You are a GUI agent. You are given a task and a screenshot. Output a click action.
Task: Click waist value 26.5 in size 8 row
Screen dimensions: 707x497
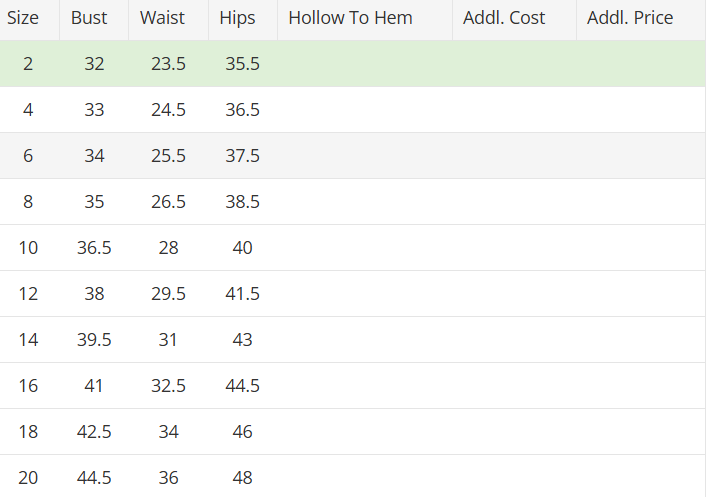tap(168, 202)
